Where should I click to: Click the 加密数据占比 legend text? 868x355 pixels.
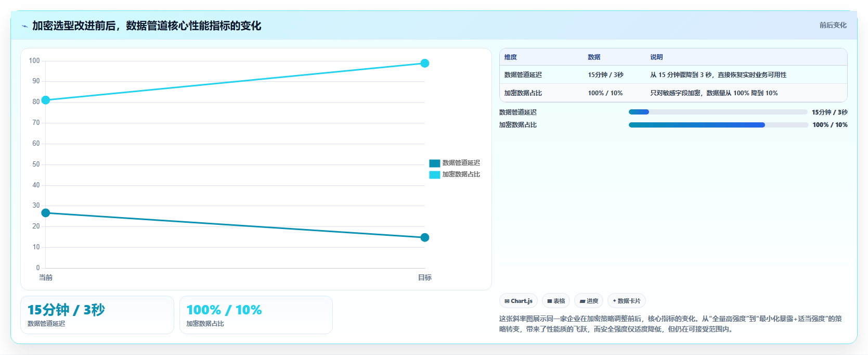[x=461, y=174]
